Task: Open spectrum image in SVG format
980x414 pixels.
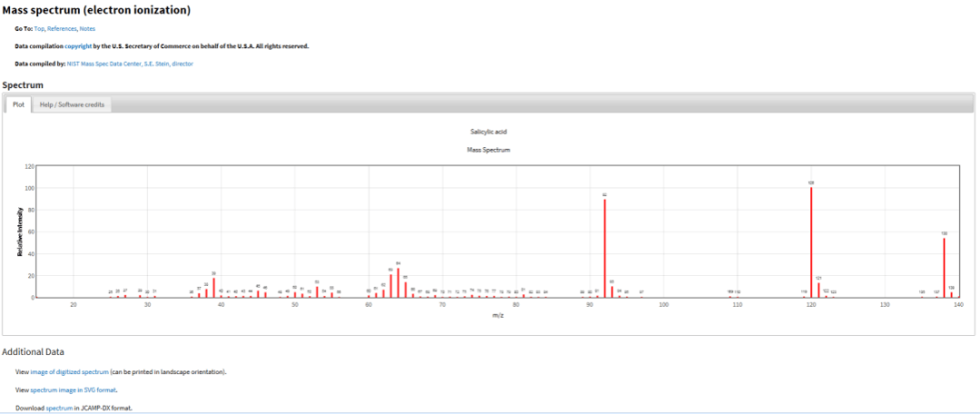Action: point(73,389)
